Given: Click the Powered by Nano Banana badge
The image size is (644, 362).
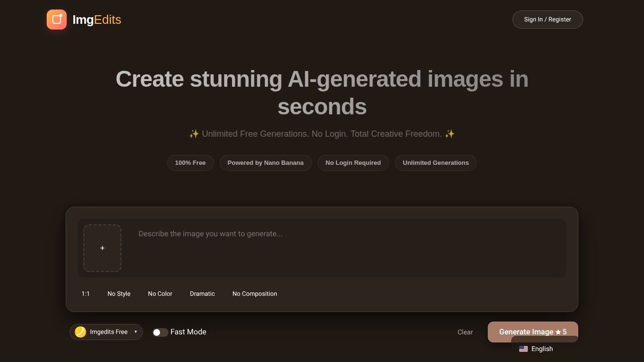Looking at the screenshot, I should point(265,163).
